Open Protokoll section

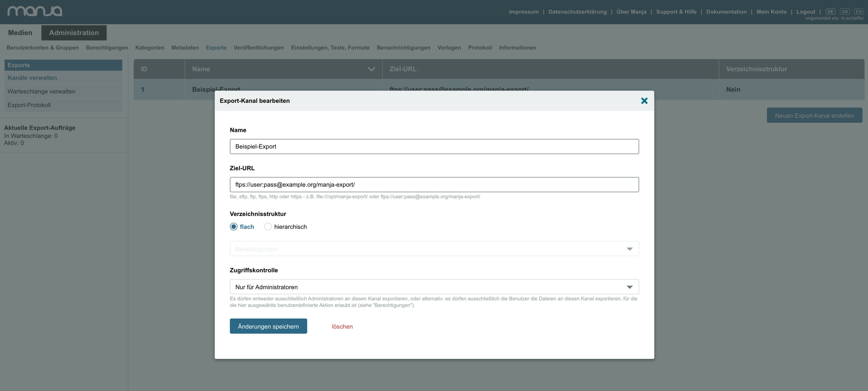480,48
